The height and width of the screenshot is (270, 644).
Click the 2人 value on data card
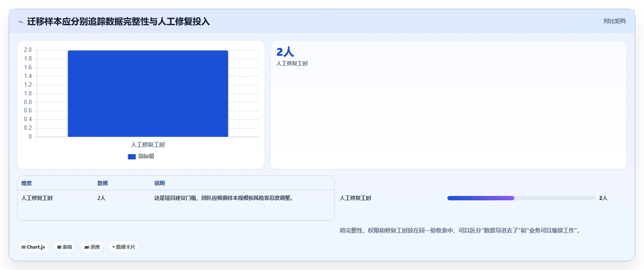coord(285,52)
